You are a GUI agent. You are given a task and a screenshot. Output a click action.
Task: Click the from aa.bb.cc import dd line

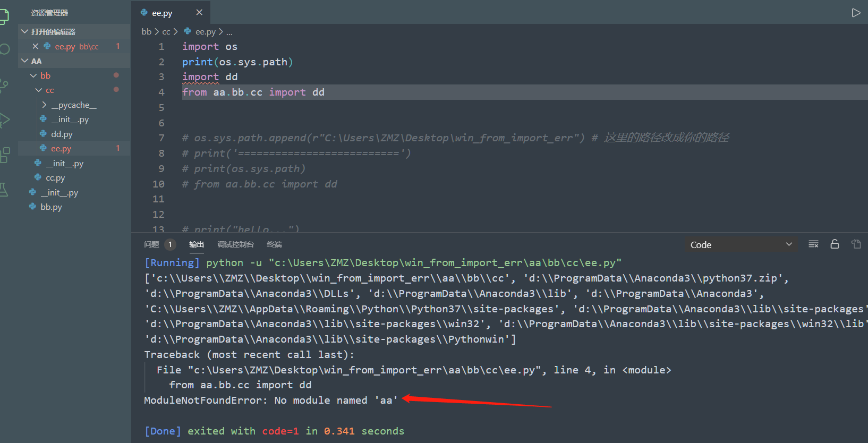253,92
